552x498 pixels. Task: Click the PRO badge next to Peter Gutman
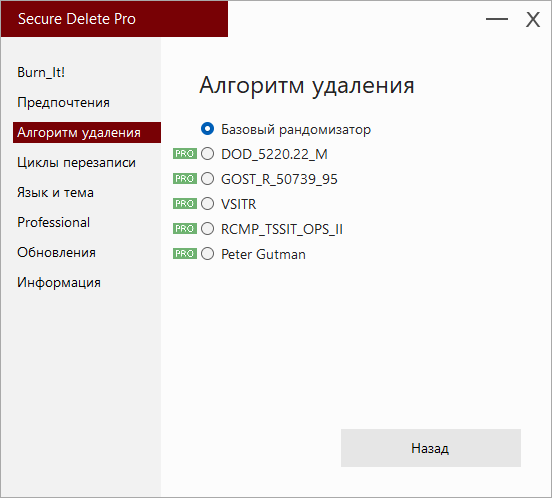coord(185,254)
